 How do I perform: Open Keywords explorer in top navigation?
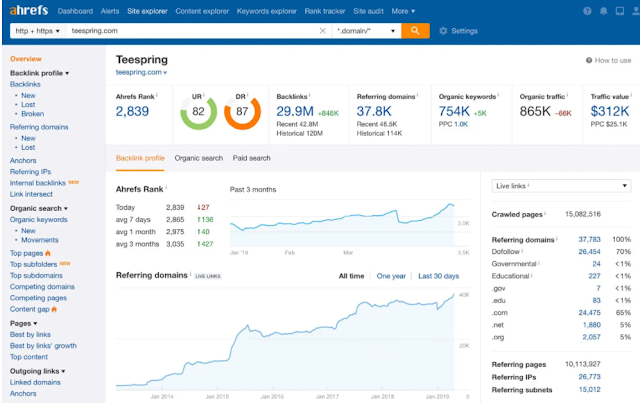tap(267, 11)
